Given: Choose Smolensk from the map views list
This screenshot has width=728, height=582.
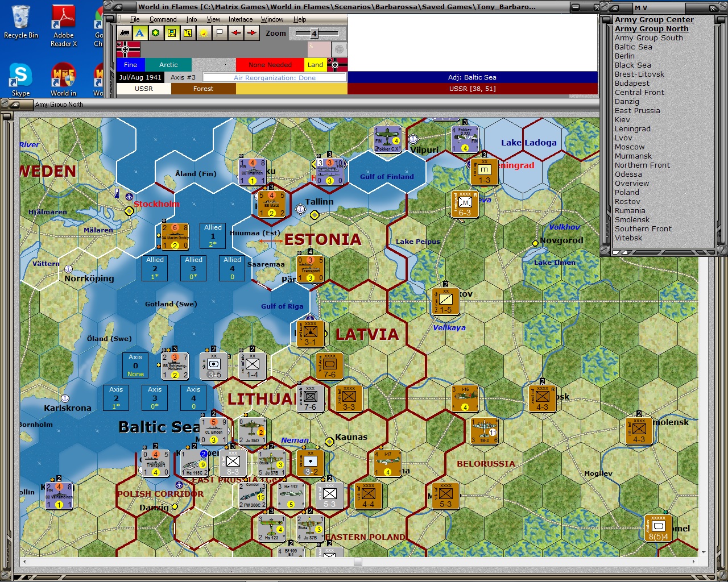Looking at the screenshot, I should 632,220.
